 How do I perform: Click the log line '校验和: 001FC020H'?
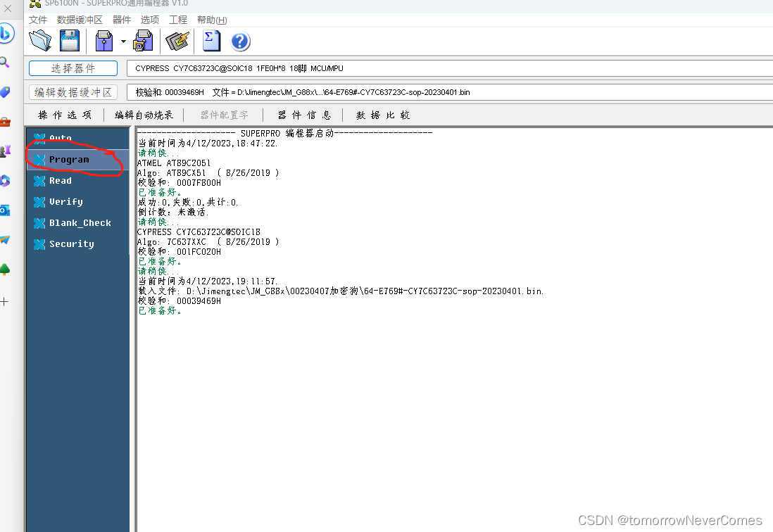(x=179, y=252)
